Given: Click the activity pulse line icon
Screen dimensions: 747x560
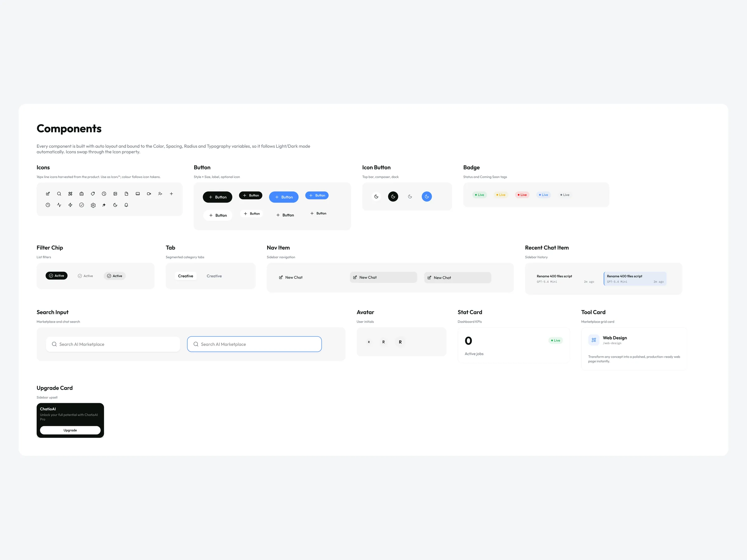Looking at the screenshot, I should (x=59, y=205).
